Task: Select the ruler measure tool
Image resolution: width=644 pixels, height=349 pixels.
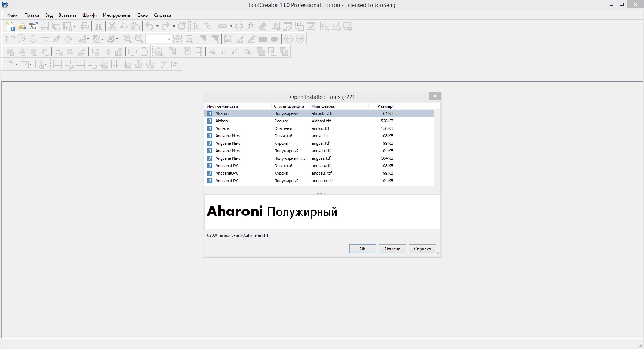Action: [x=45, y=39]
